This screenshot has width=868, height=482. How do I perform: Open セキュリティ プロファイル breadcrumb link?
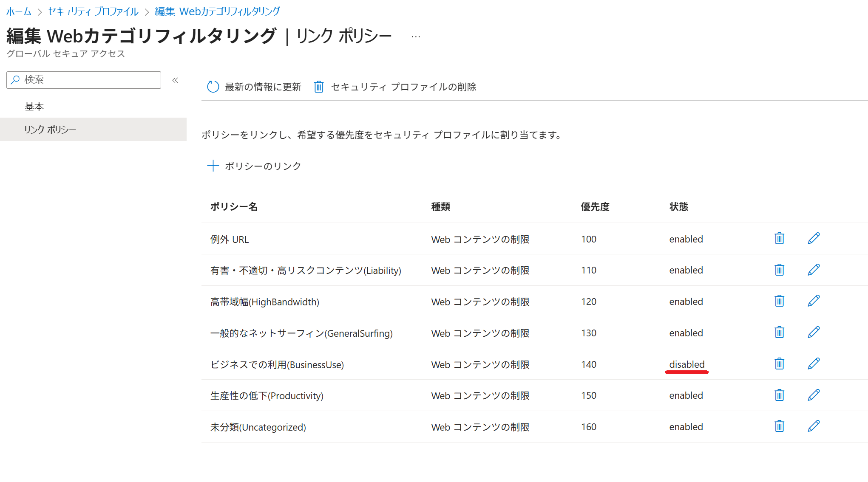click(x=93, y=11)
